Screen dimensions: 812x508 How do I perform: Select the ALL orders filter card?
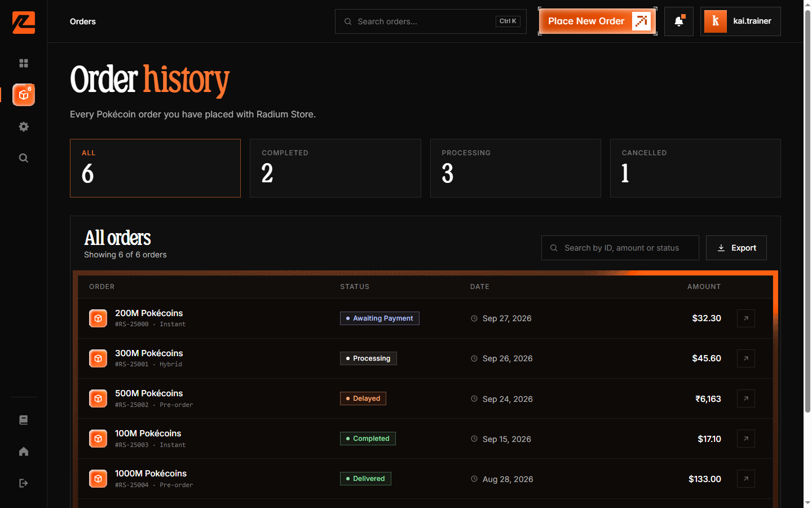(x=155, y=168)
